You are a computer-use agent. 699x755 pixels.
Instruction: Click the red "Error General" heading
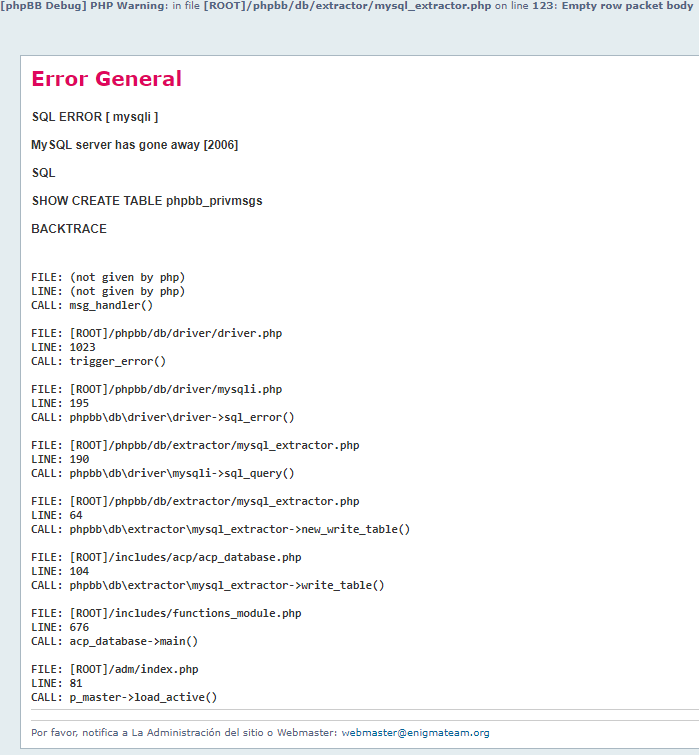click(x=106, y=79)
